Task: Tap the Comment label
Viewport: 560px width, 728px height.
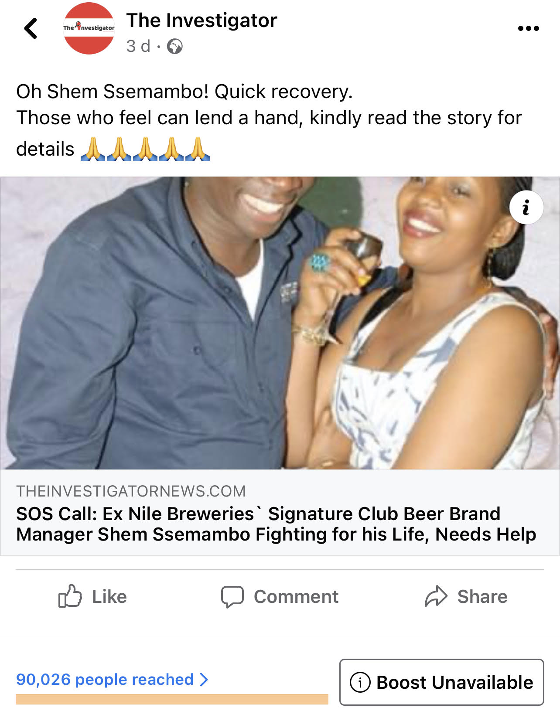Action: (x=296, y=596)
